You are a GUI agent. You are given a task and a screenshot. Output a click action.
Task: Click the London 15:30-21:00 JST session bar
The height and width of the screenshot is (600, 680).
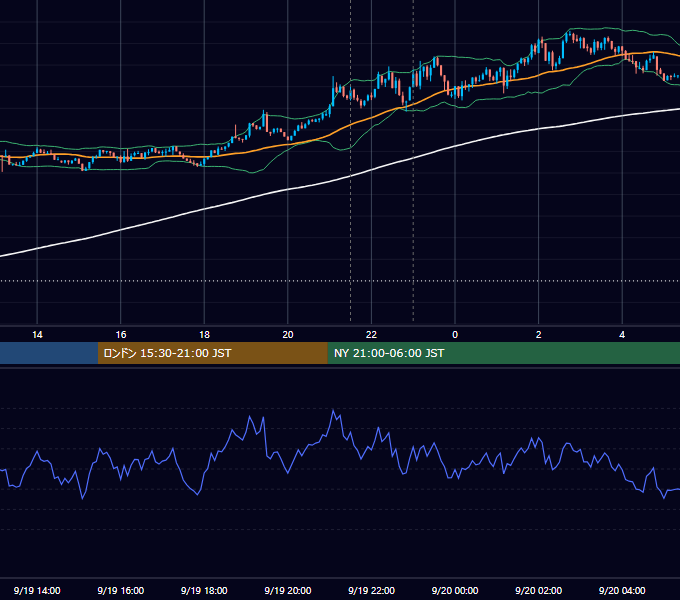pos(212,353)
